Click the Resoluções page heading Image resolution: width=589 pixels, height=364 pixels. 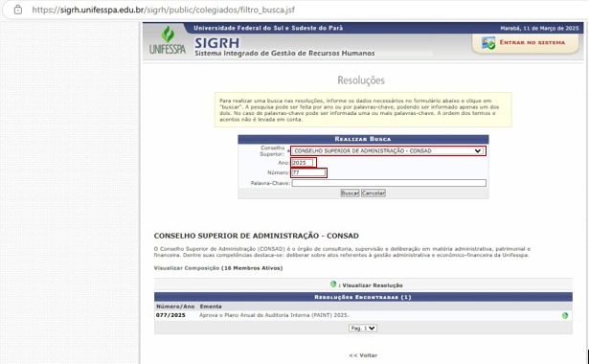point(361,80)
